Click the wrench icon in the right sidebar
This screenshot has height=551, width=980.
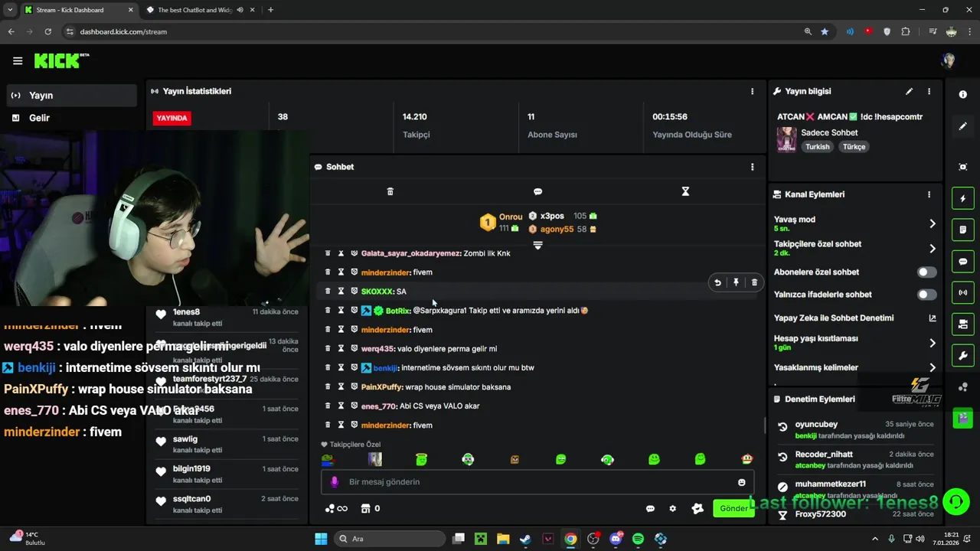click(x=963, y=356)
